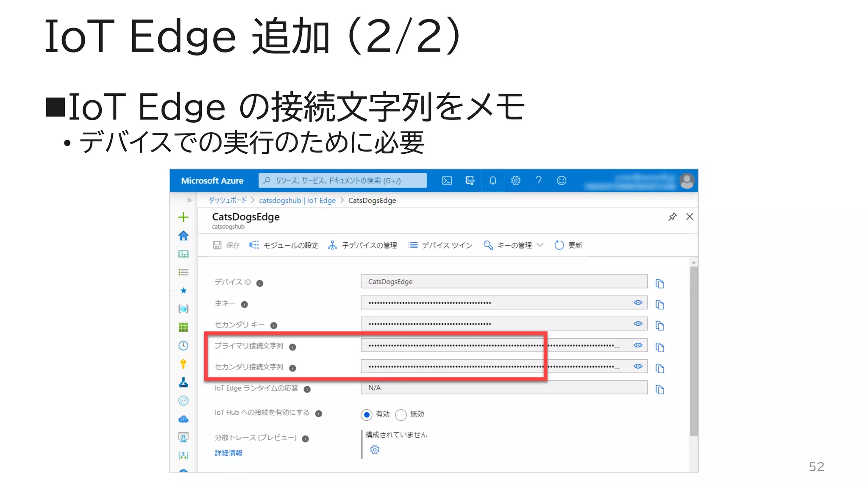This screenshot has height=488, width=868.
Task: Copy the デバイス ID value
Action: click(660, 283)
